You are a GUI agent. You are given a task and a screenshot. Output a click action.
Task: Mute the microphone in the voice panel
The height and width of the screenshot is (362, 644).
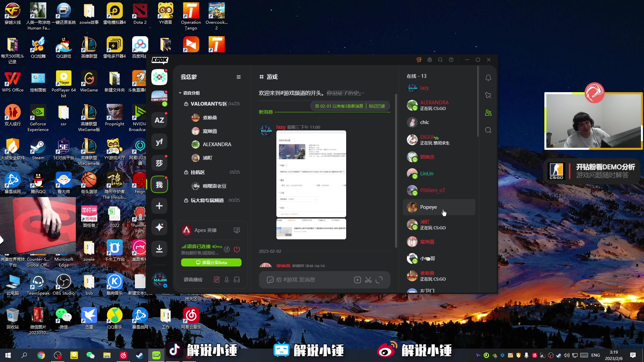point(226,280)
